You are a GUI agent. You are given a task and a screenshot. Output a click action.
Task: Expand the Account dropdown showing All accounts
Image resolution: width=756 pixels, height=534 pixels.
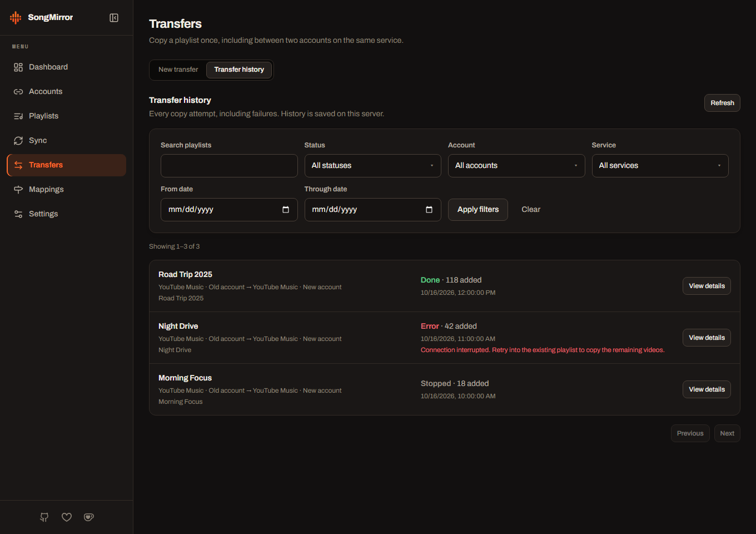point(516,166)
